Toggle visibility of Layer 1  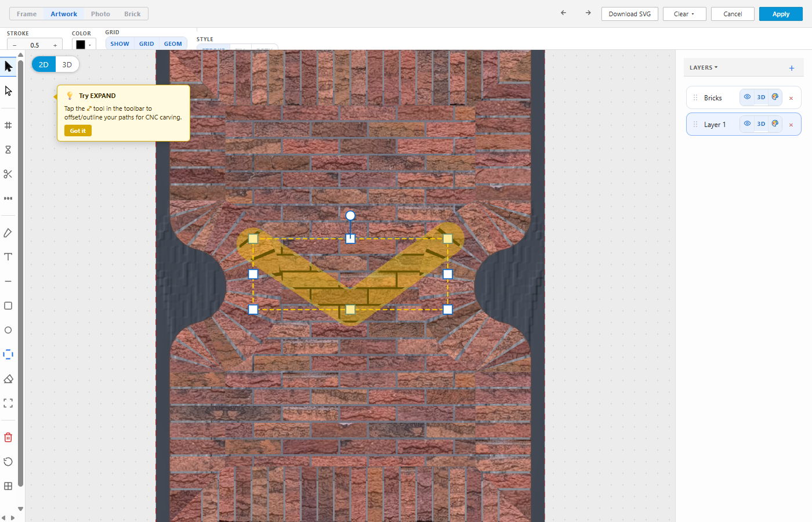(747, 124)
